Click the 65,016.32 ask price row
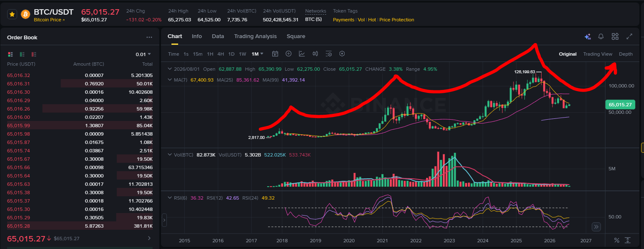The width and height of the screenshot is (644, 249). point(80,75)
